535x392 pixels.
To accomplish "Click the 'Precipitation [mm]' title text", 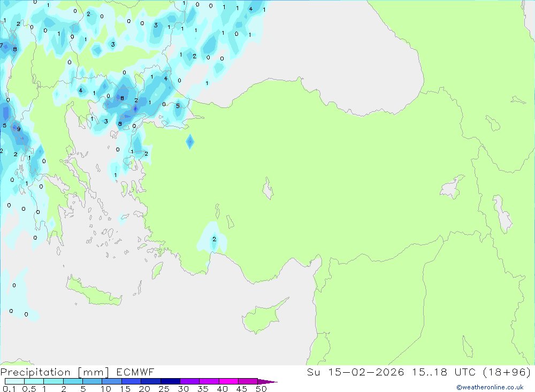I will [x=55, y=372].
